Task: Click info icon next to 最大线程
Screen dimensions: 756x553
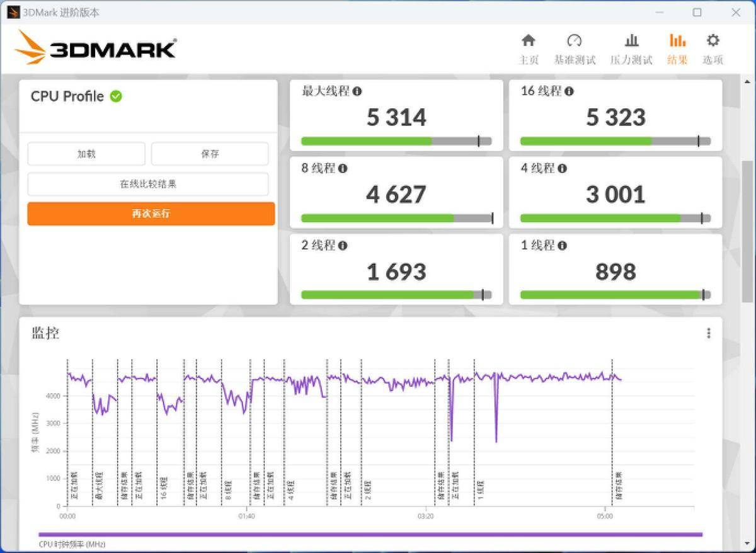Action: [357, 91]
